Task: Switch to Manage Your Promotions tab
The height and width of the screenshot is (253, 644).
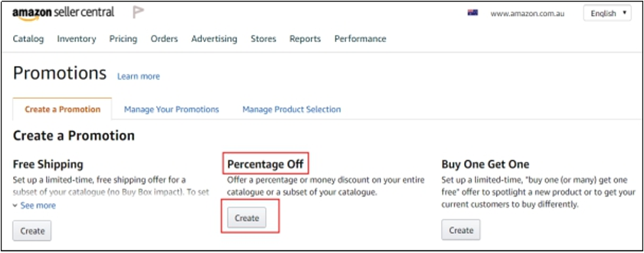Action: coord(172,109)
